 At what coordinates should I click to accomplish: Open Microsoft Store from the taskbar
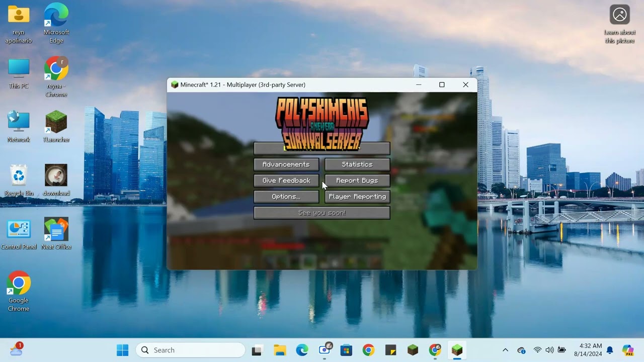(346, 350)
